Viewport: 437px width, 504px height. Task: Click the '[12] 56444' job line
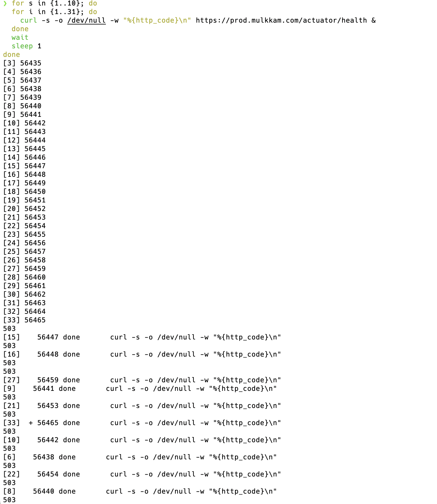24,140
